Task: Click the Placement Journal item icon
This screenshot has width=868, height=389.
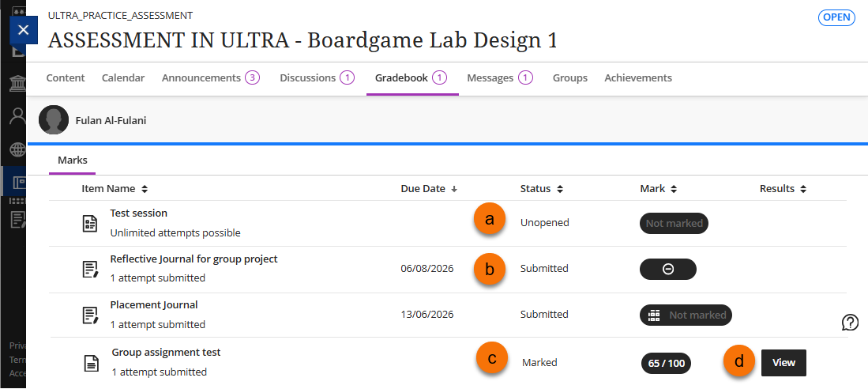Action: tap(91, 315)
